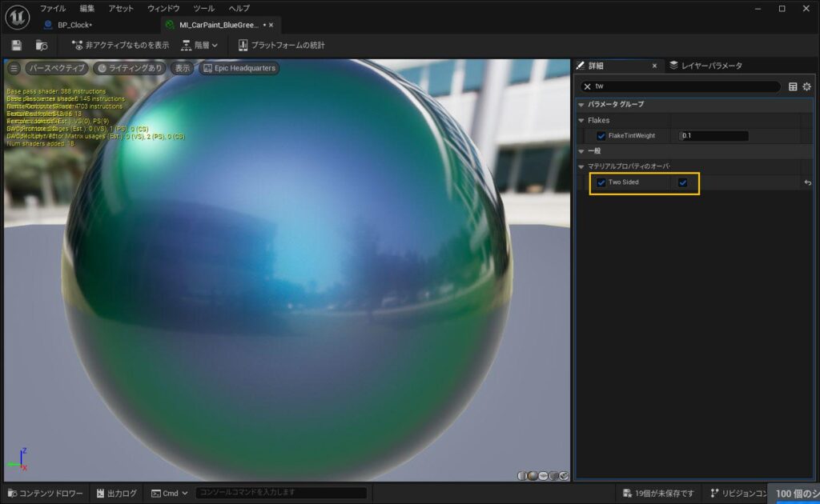The image size is (820, 504).
Task: Open the コンテンツドロワー button
Action: 44,493
